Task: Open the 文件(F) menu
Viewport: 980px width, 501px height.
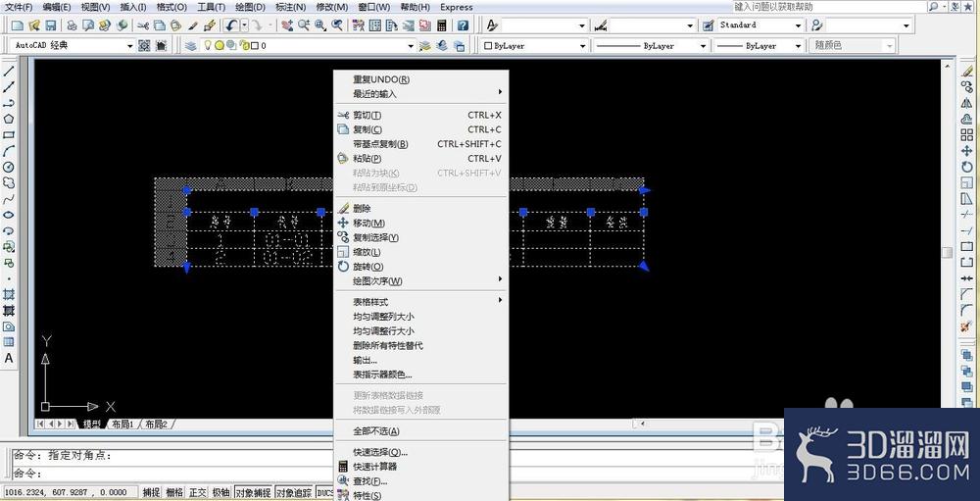Action: [19, 7]
